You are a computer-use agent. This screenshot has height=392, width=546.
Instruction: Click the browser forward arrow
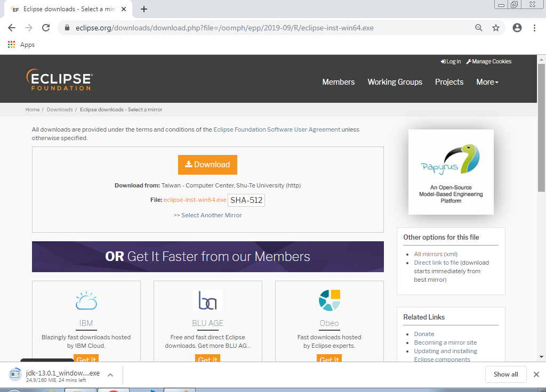pyautogui.click(x=29, y=28)
